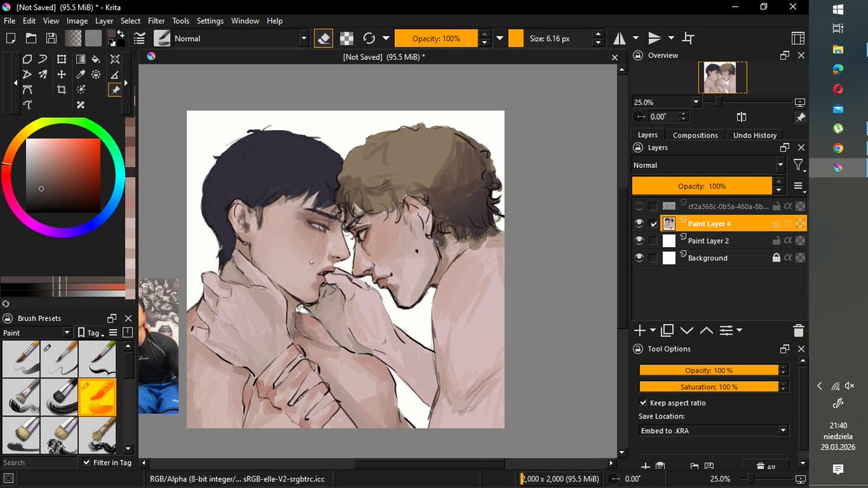
Task: Reload the original brush preset
Action: pyautogui.click(x=370, y=38)
